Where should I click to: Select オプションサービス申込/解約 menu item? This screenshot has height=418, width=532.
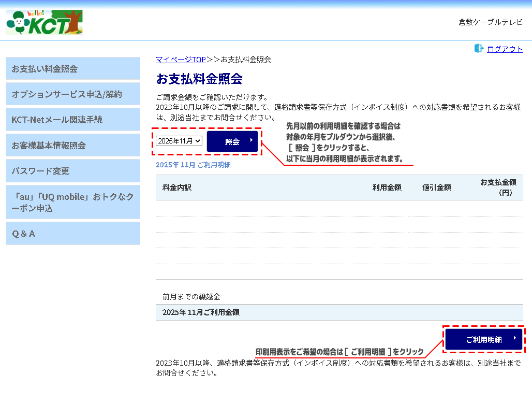click(73, 94)
